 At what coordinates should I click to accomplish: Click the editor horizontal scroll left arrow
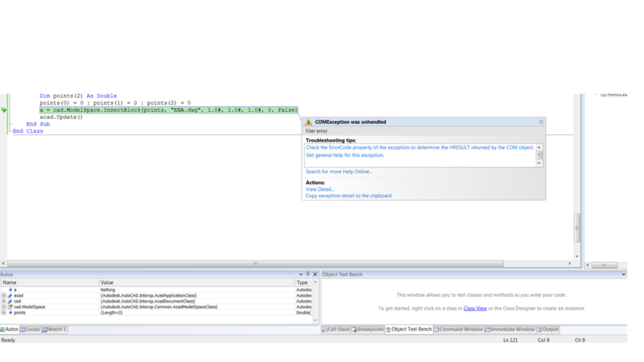point(3,264)
